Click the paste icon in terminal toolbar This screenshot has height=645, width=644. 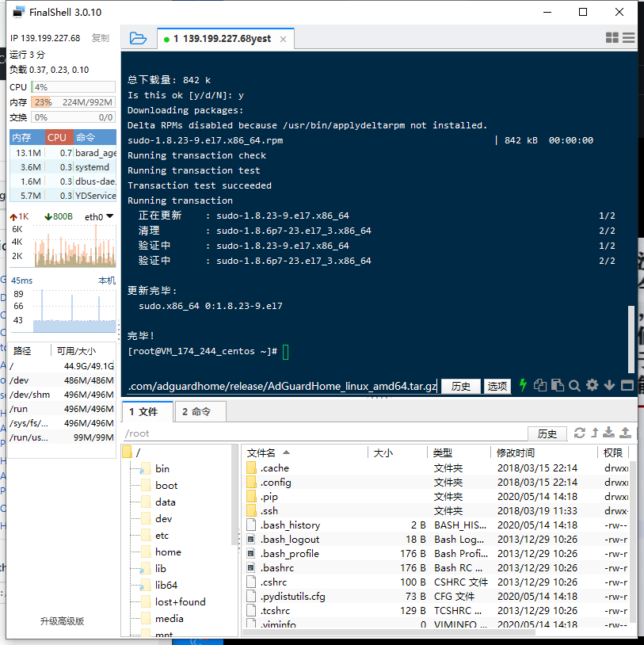click(x=558, y=386)
